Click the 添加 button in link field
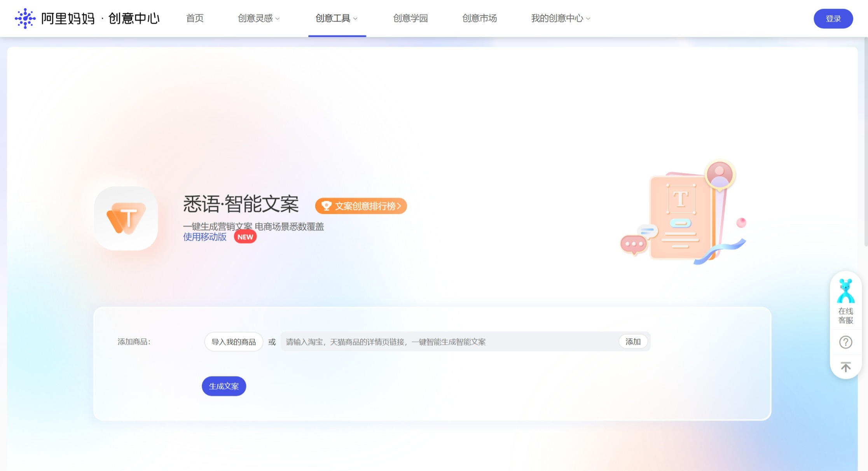The image size is (868, 471). click(633, 341)
